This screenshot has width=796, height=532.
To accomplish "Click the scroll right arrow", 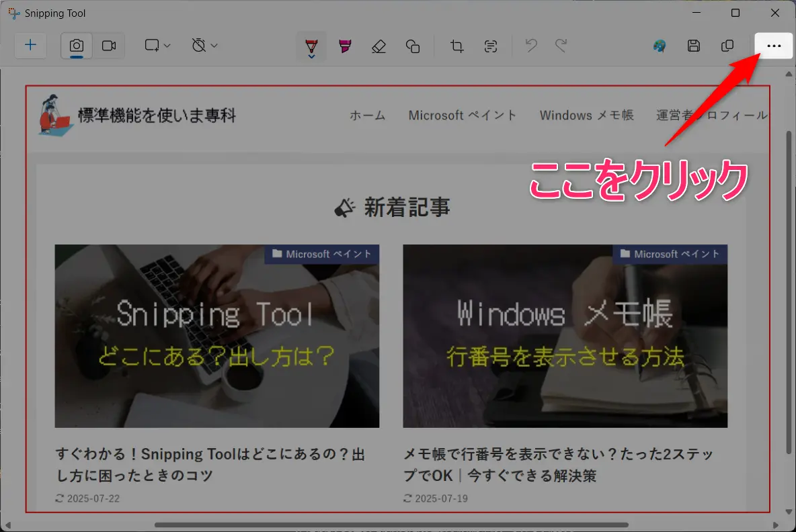I will pos(775,525).
